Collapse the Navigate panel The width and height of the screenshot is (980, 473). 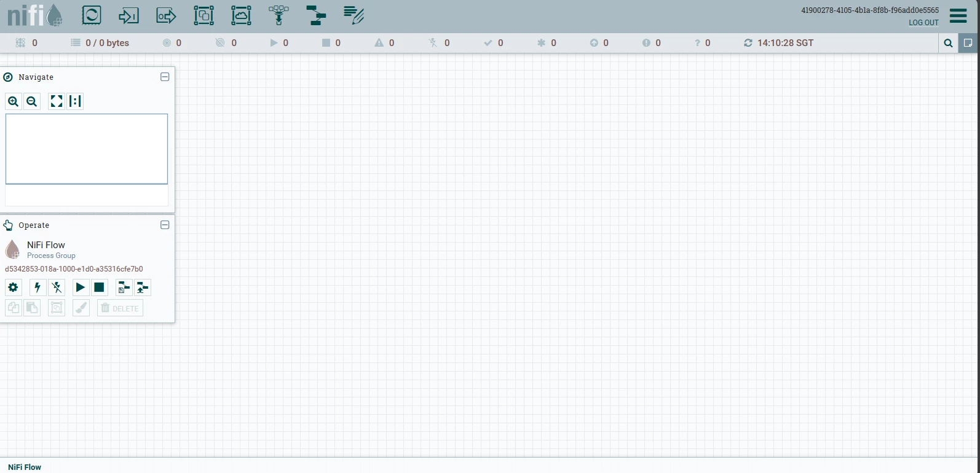(x=165, y=77)
